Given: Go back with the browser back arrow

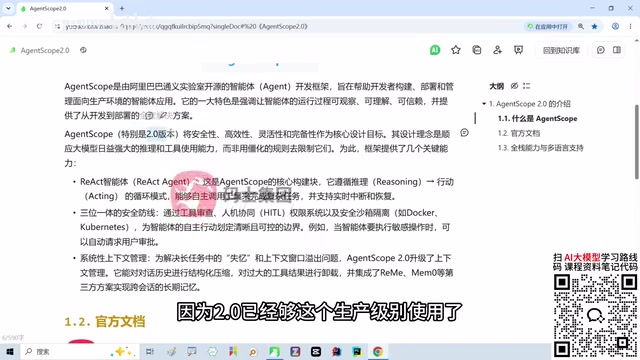Looking at the screenshot, I should 9,26.
